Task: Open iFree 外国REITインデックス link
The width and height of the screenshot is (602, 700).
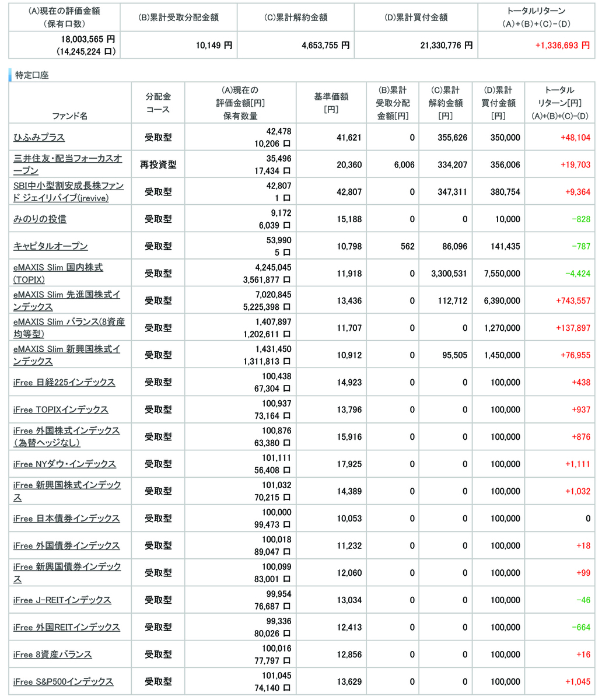Action: (x=66, y=627)
